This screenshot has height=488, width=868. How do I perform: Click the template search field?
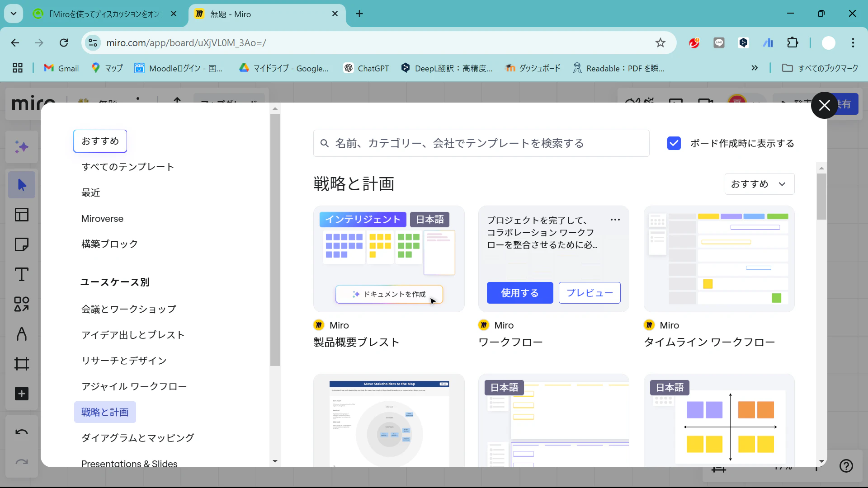[481, 144]
